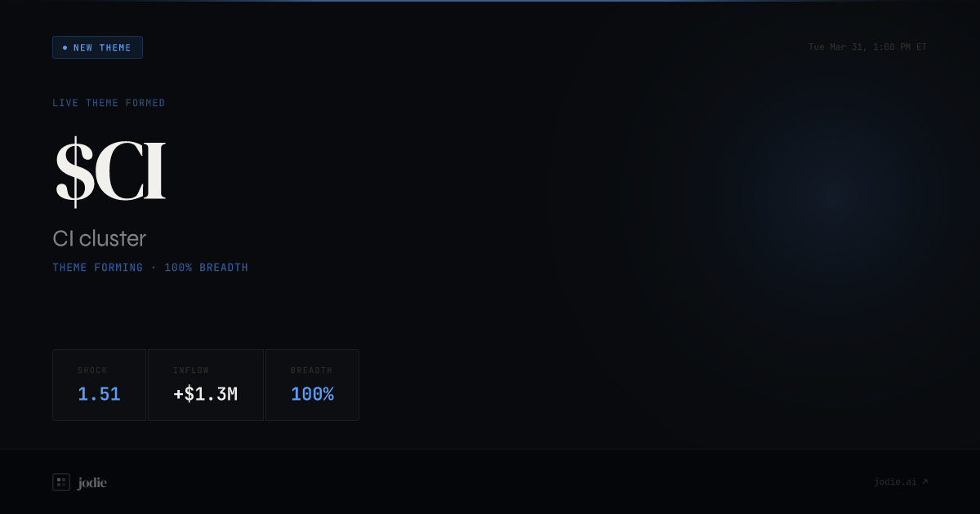Click the jodie wordmark in footer
Viewport: 980px width, 514px height.
click(x=92, y=483)
